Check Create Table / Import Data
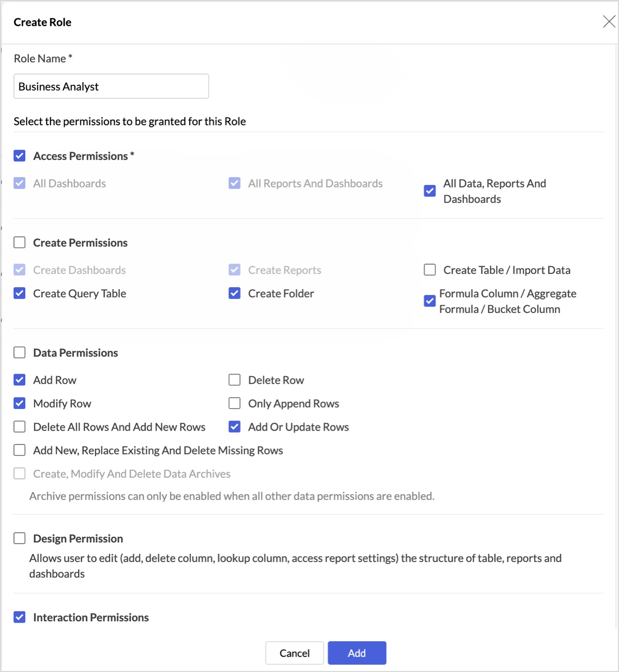Viewport: 619px width, 672px height. coord(430,270)
